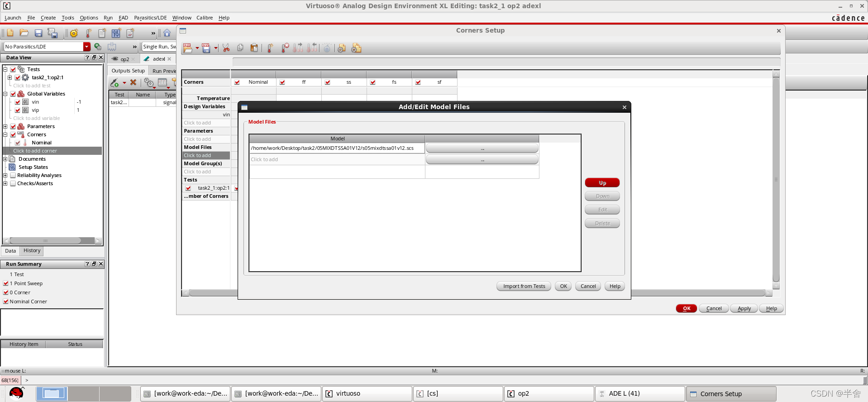Open the Launch menu
The height and width of the screenshot is (402, 868).
13,18
